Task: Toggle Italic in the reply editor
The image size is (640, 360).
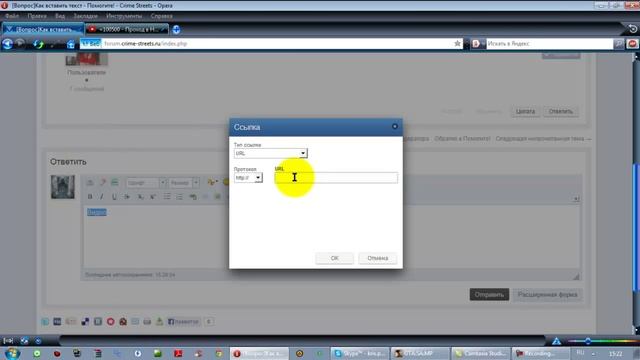Action: click(102, 197)
